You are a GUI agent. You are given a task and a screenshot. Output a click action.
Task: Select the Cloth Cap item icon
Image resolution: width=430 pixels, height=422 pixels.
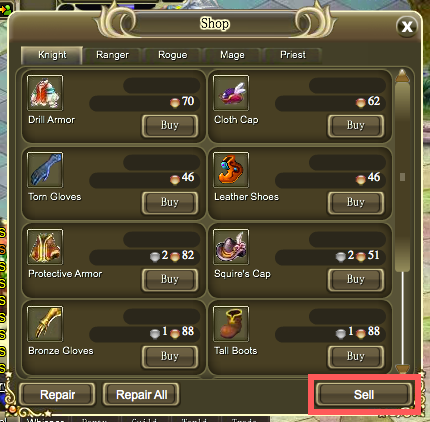(231, 93)
